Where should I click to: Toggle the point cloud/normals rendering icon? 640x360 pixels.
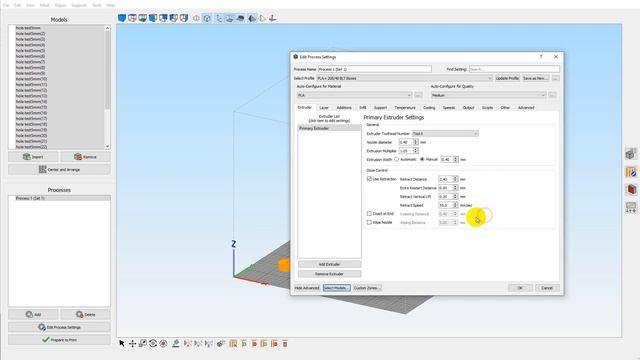click(262, 18)
